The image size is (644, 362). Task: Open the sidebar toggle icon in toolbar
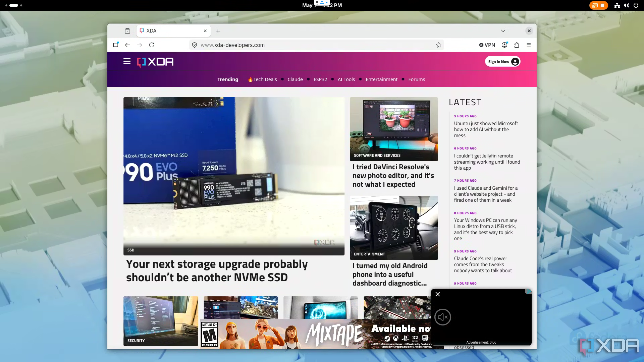coord(115,45)
